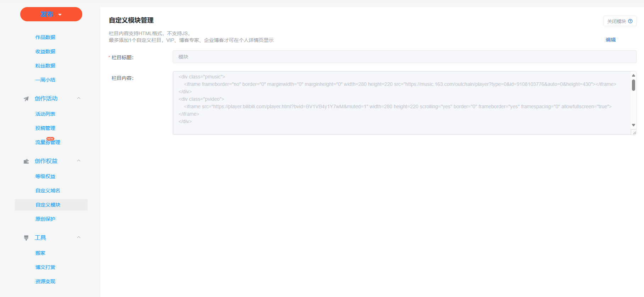The height and width of the screenshot is (297, 644).
Task: Open 一周小结 in the sidebar
Action: pos(45,80)
